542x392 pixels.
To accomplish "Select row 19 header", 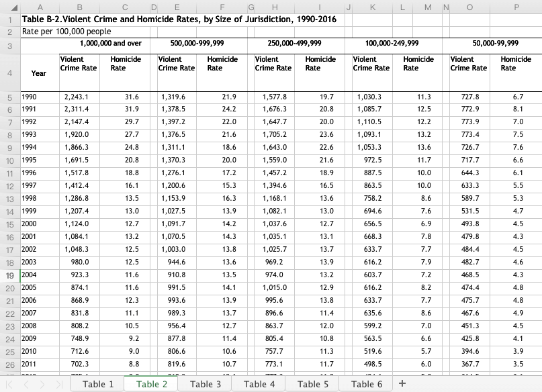I will coord(10,275).
